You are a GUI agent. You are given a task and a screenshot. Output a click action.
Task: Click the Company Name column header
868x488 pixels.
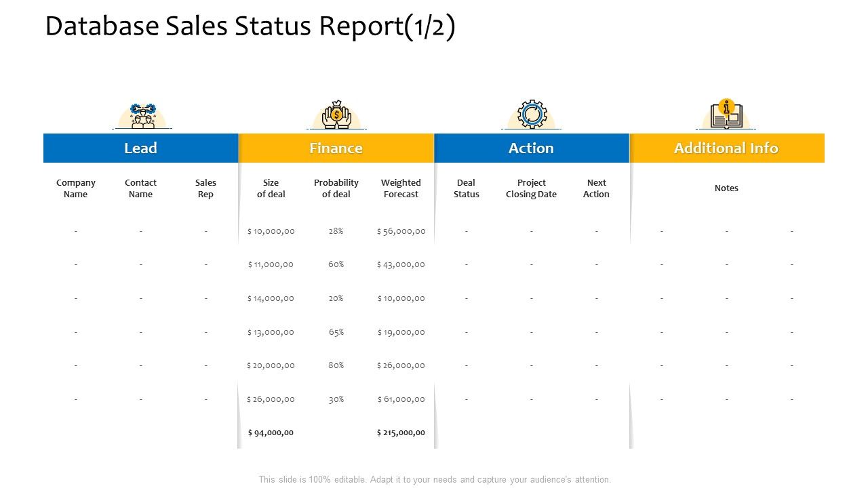click(76, 188)
